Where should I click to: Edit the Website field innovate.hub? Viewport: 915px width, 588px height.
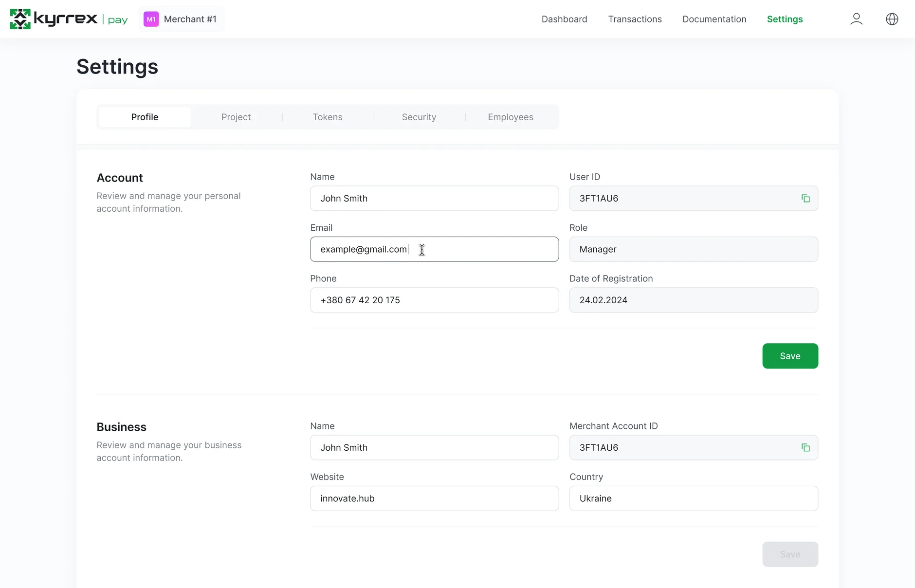point(434,498)
